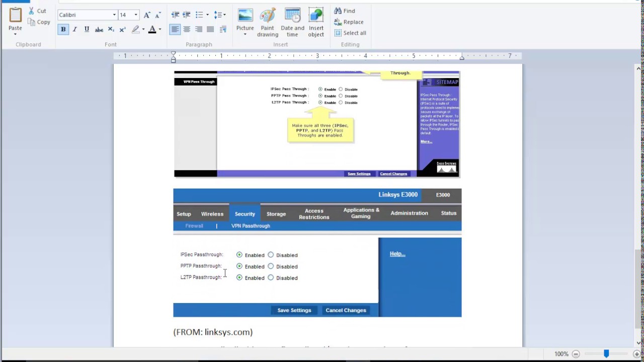Start a bulleted list
This screenshot has width=644, height=362.
coord(199,15)
